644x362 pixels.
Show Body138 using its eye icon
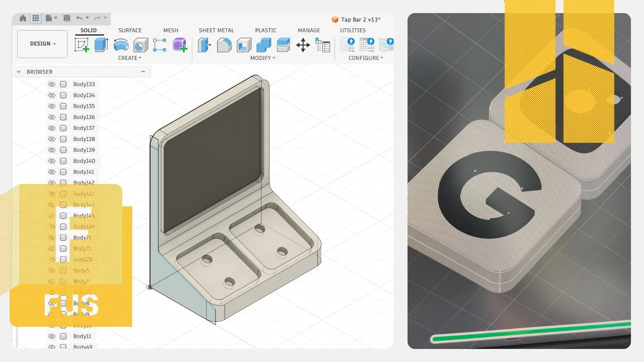click(x=52, y=139)
